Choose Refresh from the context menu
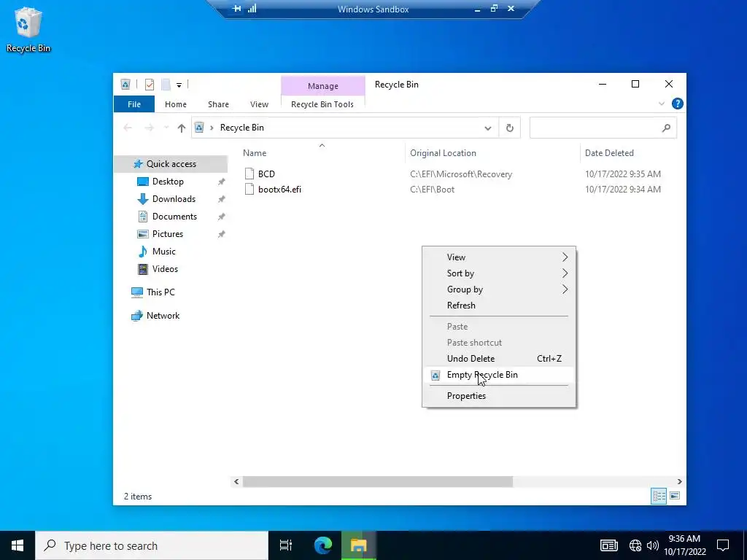 click(499, 306)
